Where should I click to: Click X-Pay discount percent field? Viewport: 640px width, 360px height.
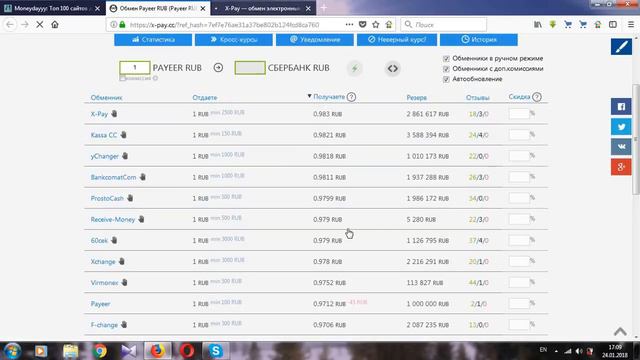[519, 114]
